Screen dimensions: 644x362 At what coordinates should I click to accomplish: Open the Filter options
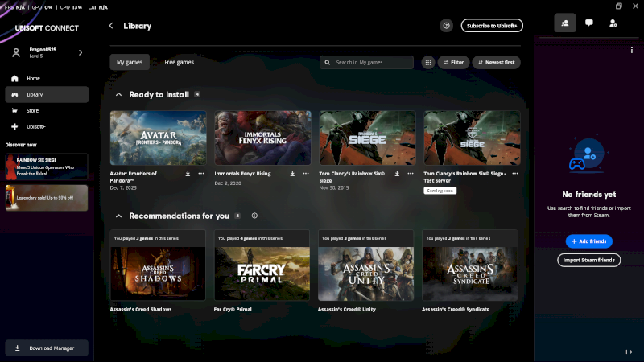tap(453, 63)
